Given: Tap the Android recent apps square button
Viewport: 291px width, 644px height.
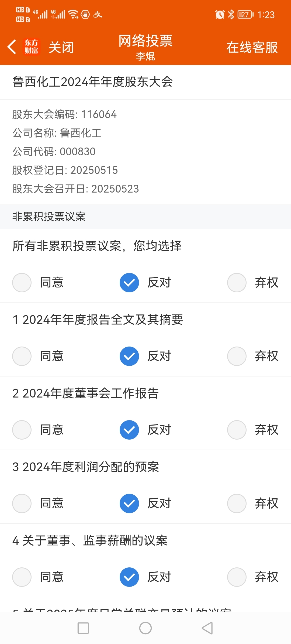Looking at the screenshot, I should [83, 628].
